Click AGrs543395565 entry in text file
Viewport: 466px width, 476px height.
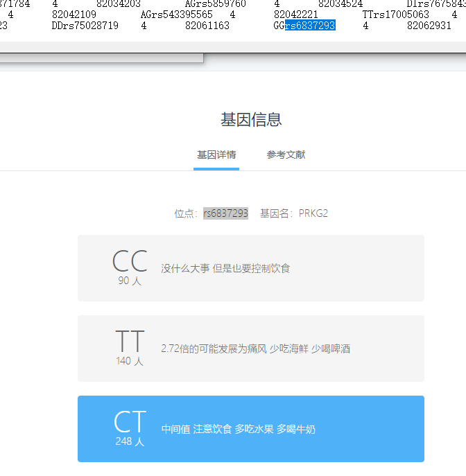[x=177, y=15]
